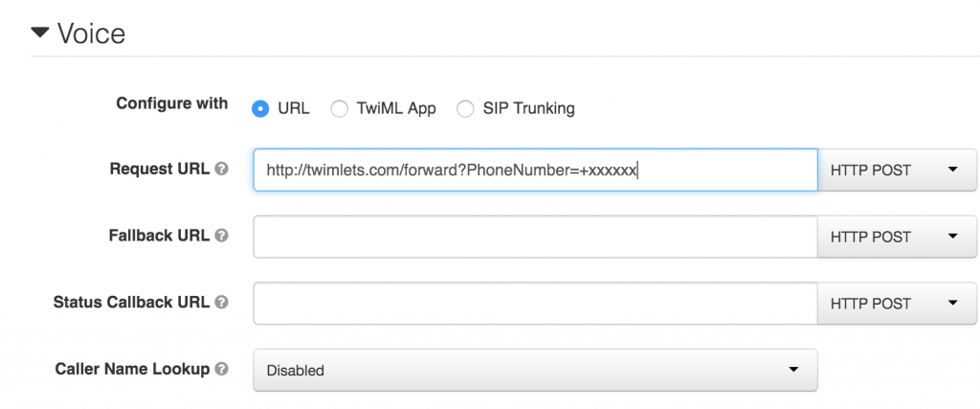Select the TwiML App radio option
This screenshot has height=409, width=980.
tap(339, 108)
